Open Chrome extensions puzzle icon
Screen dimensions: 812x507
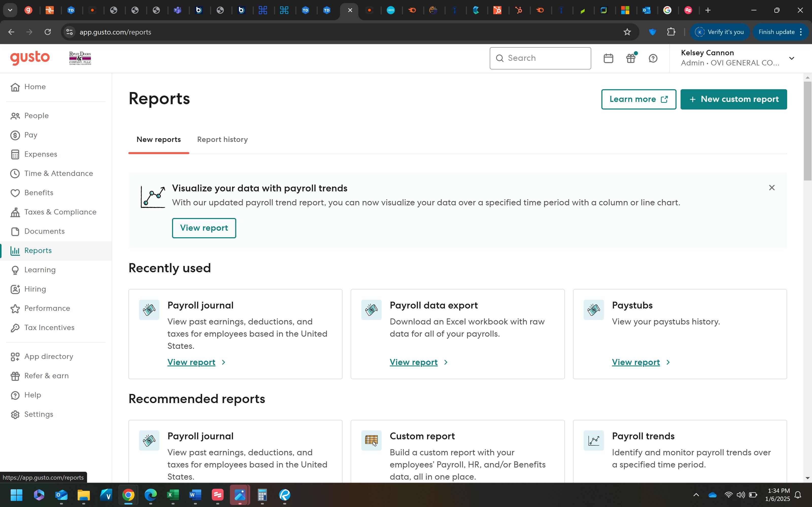tap(671, 32)
